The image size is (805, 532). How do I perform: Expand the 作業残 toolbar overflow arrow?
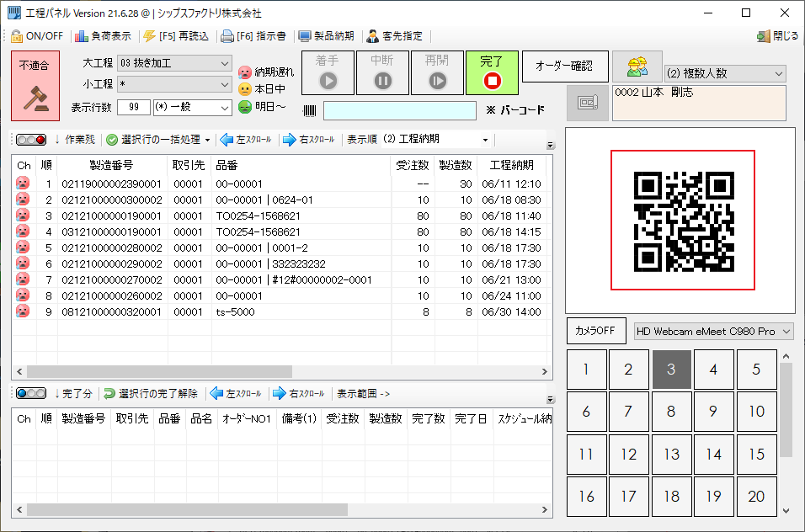point(551,145)
